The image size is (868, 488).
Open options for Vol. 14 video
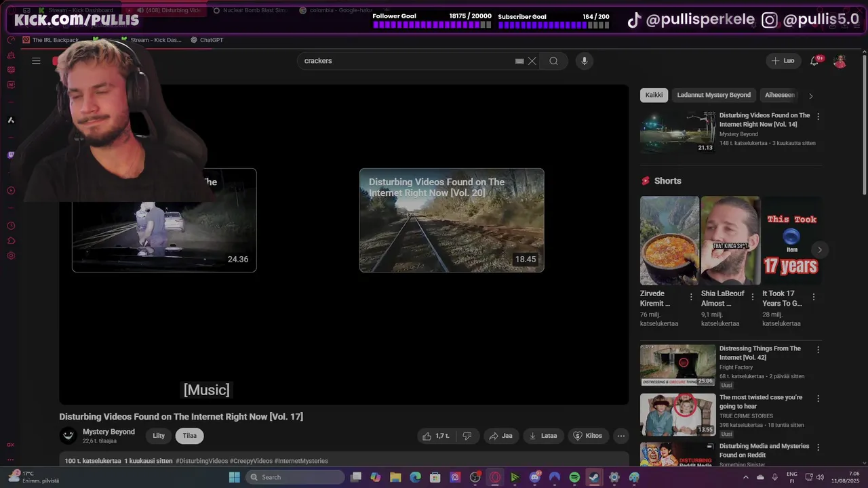pyautogui.click(x=818, y=117)
